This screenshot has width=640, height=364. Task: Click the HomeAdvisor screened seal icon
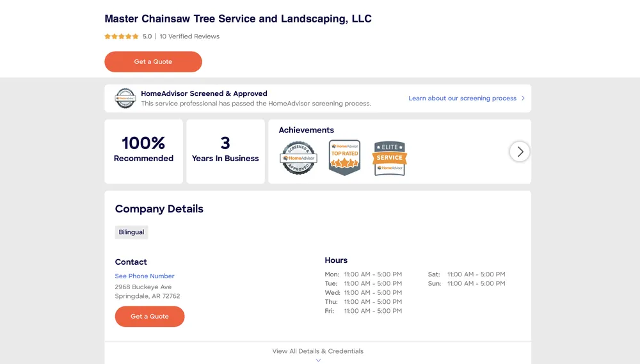pyautogui.click(x=125, y=98)
